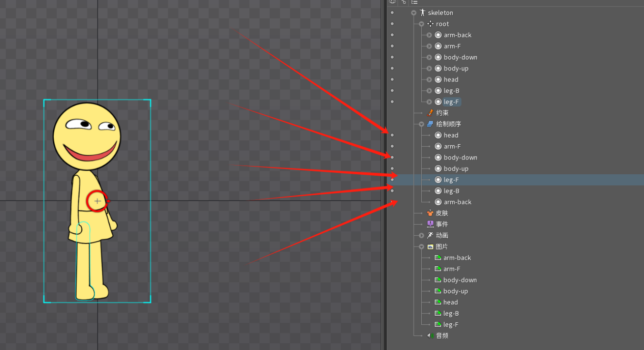Select the body-up image under 图片
Viewport: 644px width, 350px height.
456,291
